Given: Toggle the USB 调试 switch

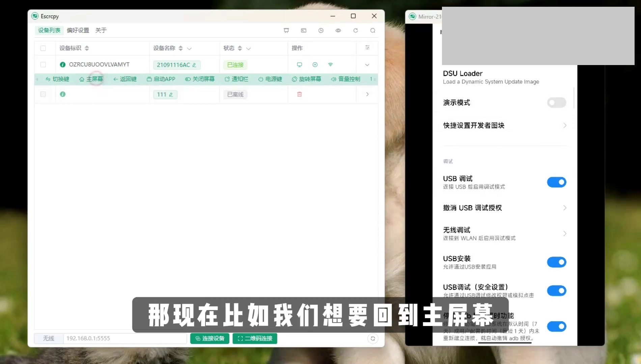Looking at the screenshot, I should coord(556,182).
